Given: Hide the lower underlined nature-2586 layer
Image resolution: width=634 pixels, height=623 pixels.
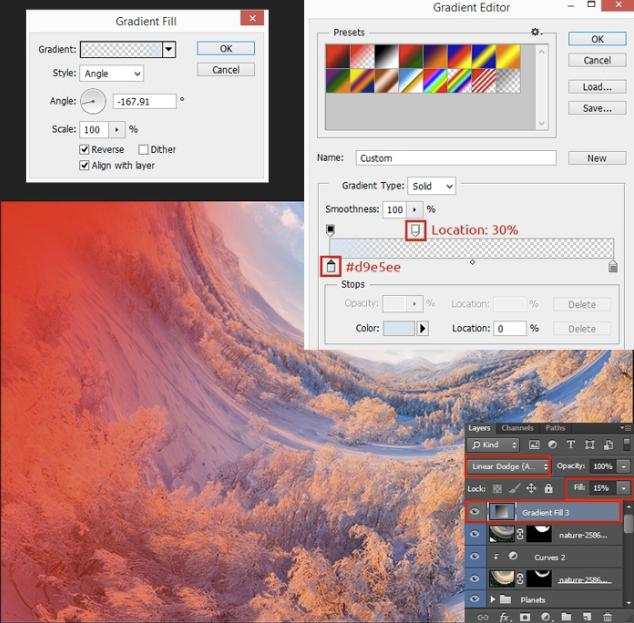Looking at the screenshot, I should coord(475,579).
